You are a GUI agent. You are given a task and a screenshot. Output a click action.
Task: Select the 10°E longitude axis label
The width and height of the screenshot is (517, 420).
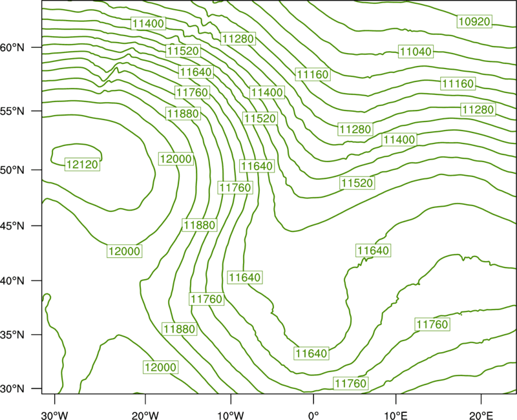396,415
